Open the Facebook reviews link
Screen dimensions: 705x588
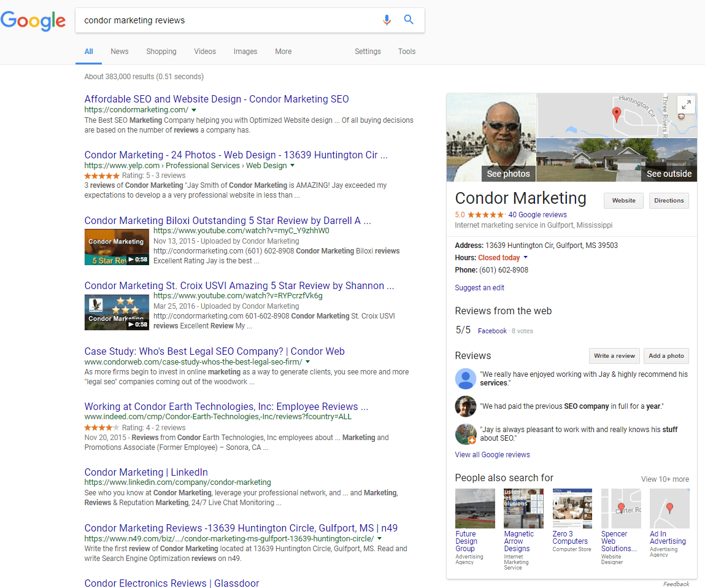click(x=492, y=331)
